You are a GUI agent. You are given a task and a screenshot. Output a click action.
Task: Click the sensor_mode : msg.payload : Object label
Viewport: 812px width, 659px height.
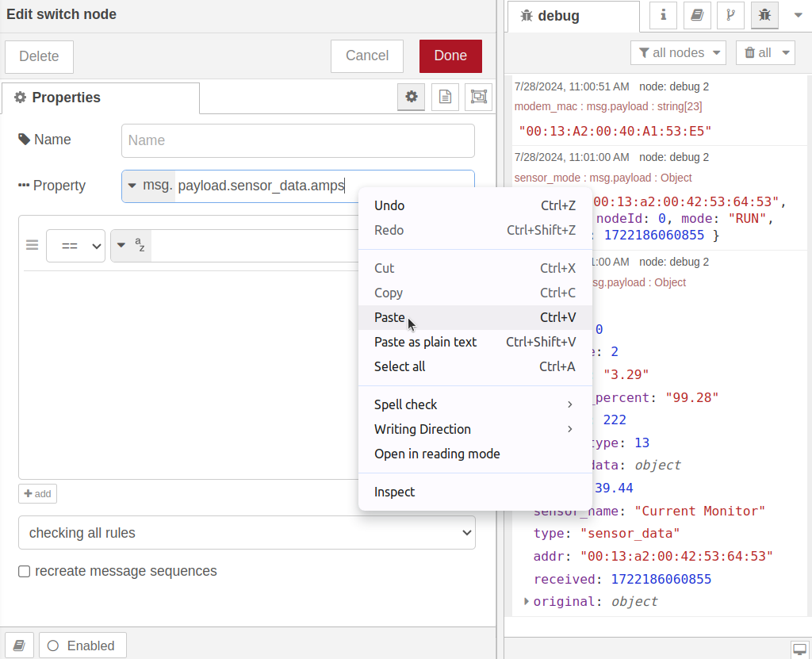tap(603, 178)
